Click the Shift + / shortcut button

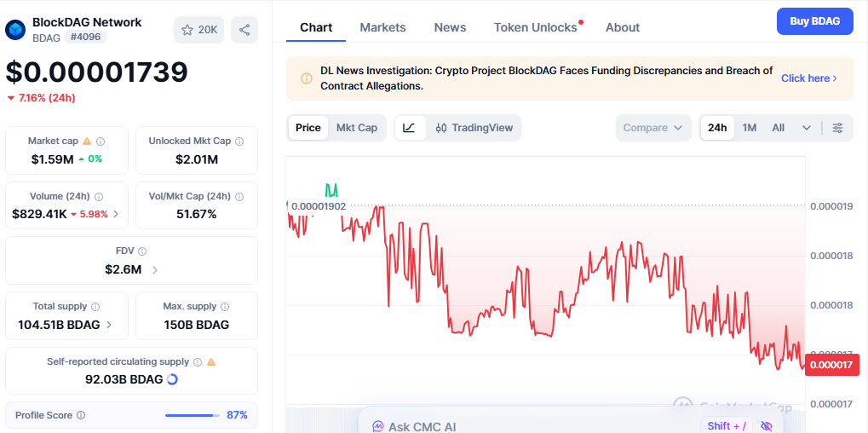pos(727,426)
